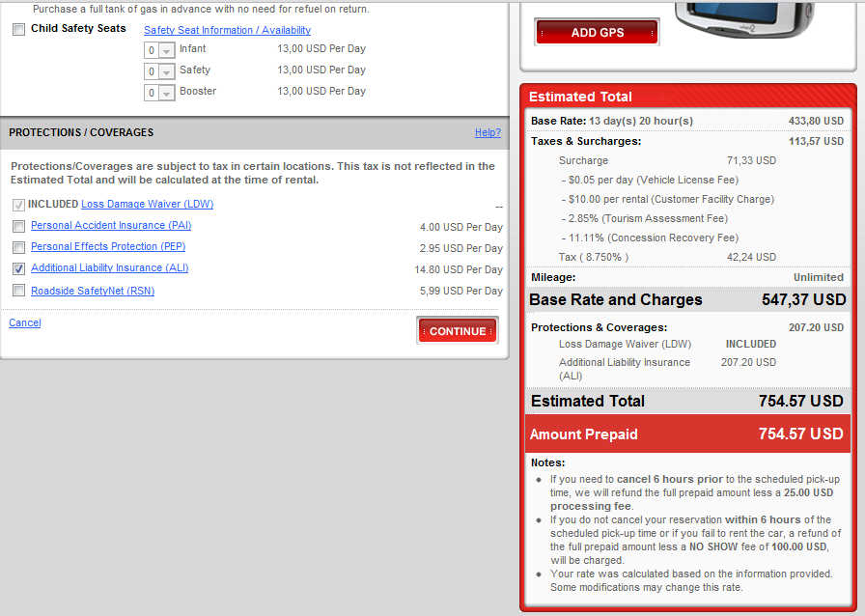Screen dimensions: 865x616
Task: Open Roadside SafetyNet (RSN) link
Action: pos(93,291)
